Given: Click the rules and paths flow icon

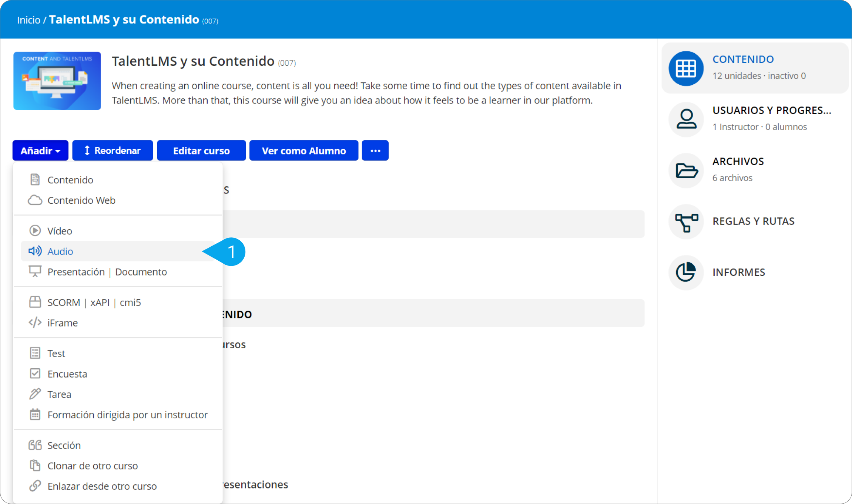Looking at the screenshot, I should click(686, 221).
